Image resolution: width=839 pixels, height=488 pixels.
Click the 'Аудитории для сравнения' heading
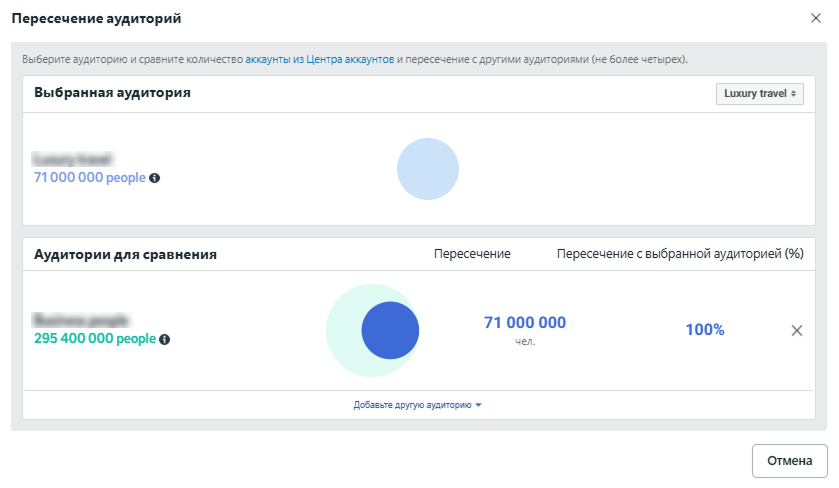(125, 254)
